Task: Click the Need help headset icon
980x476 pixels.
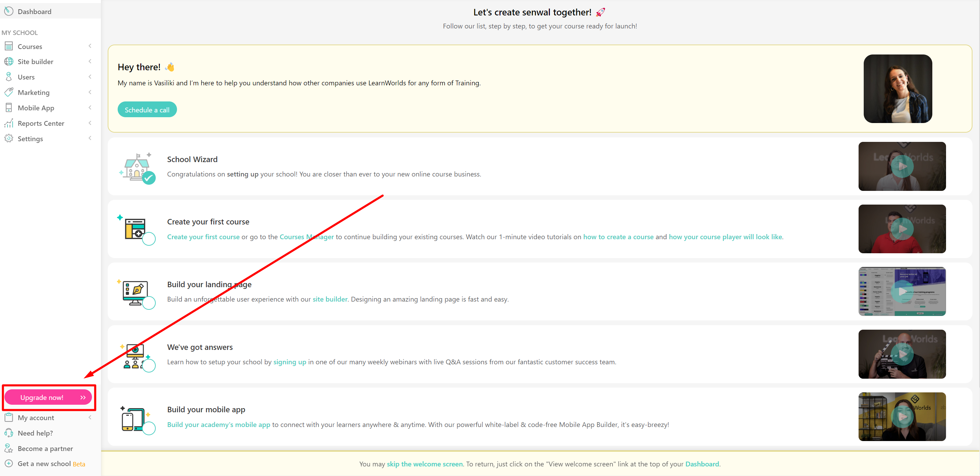Action: [9, 433]
